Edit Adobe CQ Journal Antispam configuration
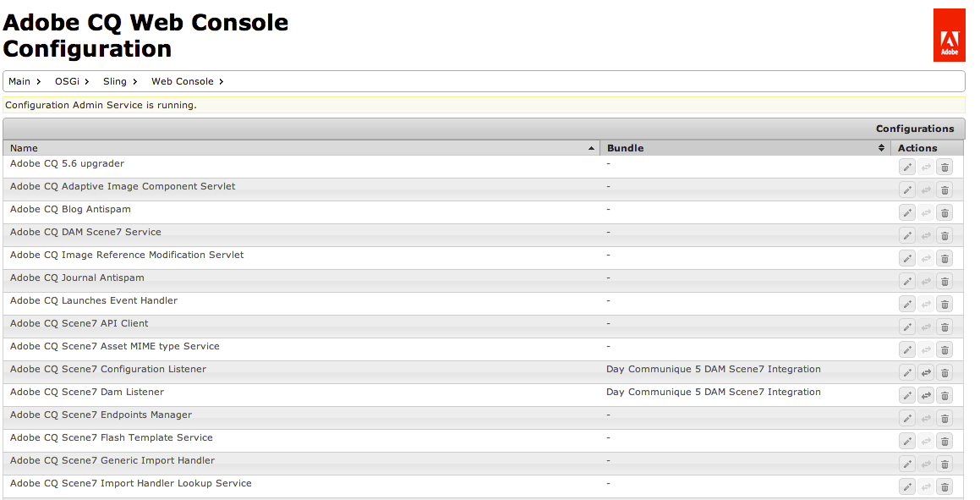 tap(907, 281)
